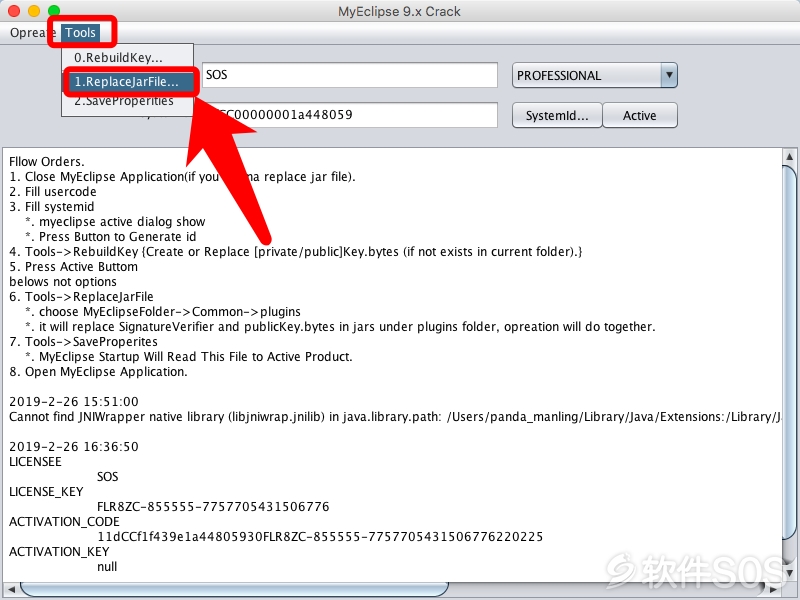Viewport: 800px width, 600px height.
Task: Click '4. Tools->RebuildKey' instruction line
Action: pyautogui.click(x=296, y=252)
